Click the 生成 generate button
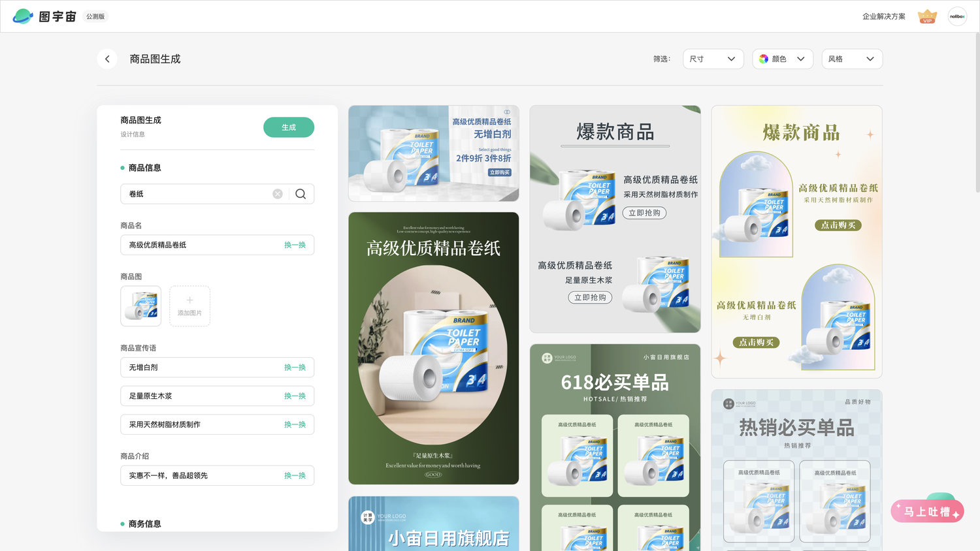 (289, 127)
